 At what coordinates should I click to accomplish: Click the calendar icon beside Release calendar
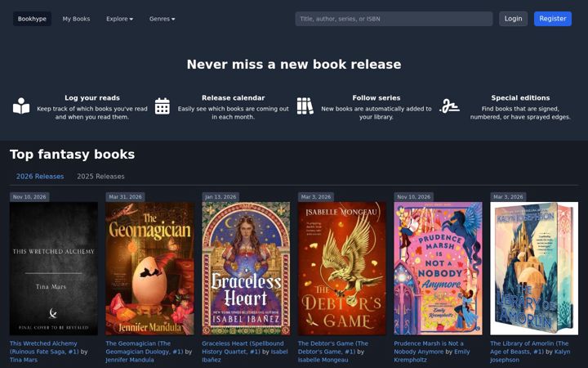[163, 105]
